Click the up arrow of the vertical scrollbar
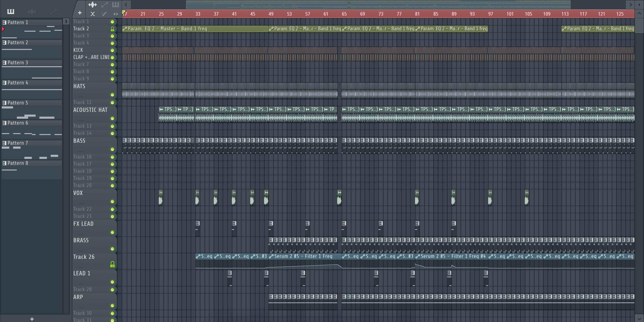This screenshot has height=322, width=644. click(x=639, y=13)
